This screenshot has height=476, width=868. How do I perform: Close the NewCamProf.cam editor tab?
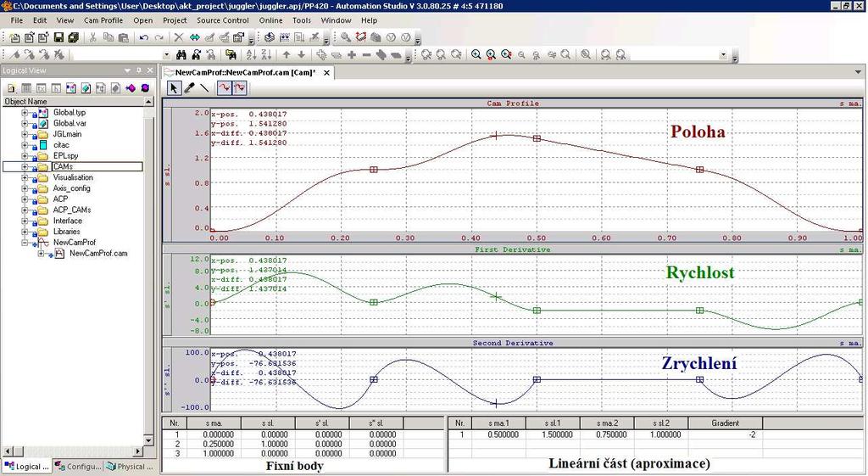pos(326,73)
